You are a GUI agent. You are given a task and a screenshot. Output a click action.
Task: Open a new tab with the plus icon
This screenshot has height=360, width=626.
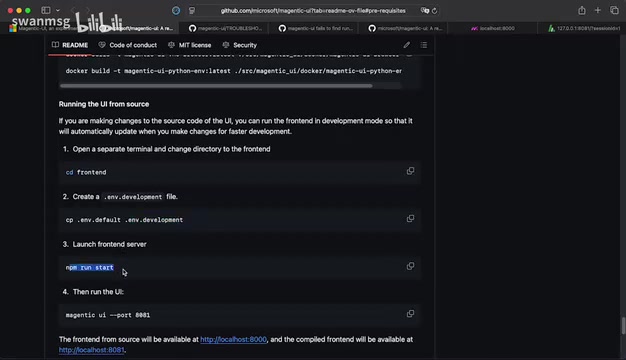(x=598, y=10)
